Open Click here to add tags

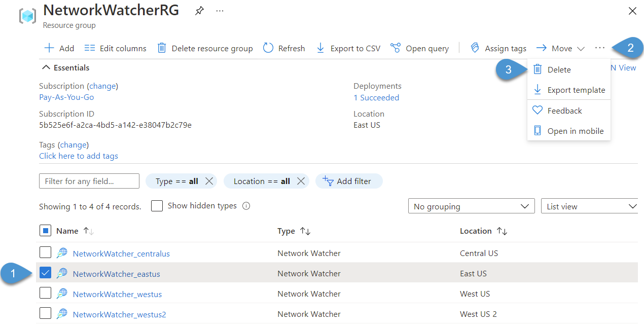point(79,156)
